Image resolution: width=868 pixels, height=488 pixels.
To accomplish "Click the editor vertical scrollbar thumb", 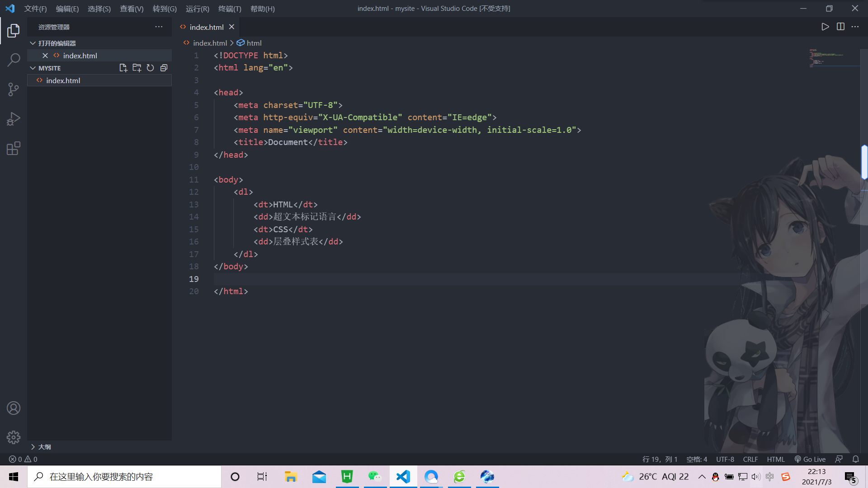I will pyautogui.click(x=864, y=162).
